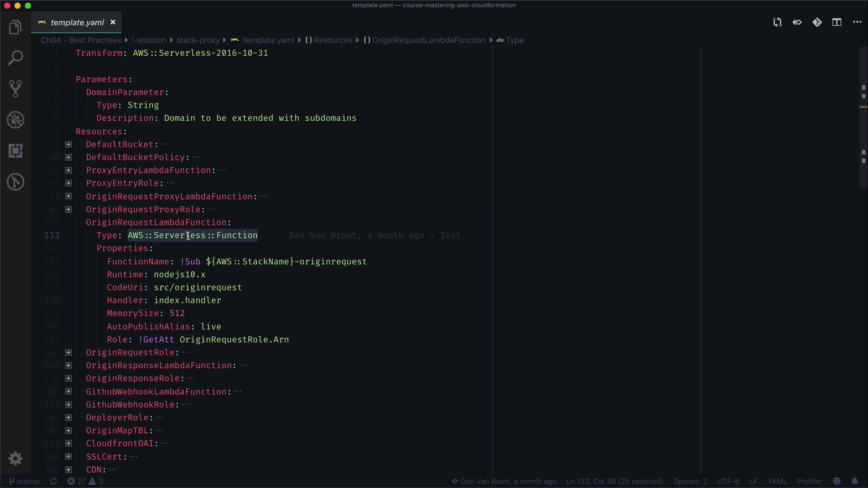
Task: Open the Source Control view icon
Action: [15, 89]
